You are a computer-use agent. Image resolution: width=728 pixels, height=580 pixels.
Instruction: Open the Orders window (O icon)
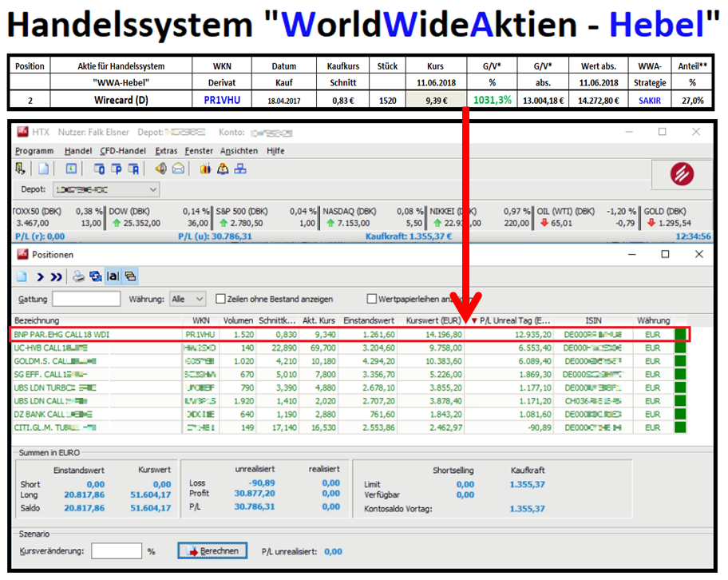(x=99, y=169)
